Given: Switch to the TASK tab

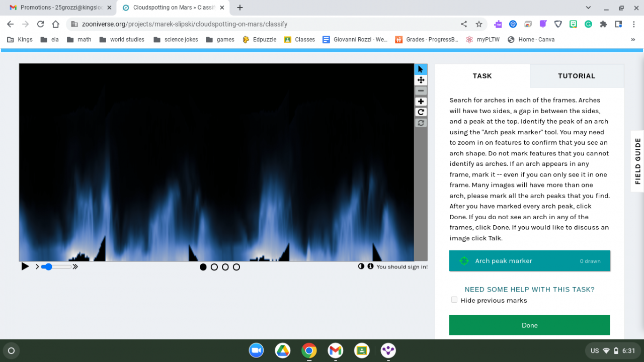Looking at the screenshot, I should (482, 76).
